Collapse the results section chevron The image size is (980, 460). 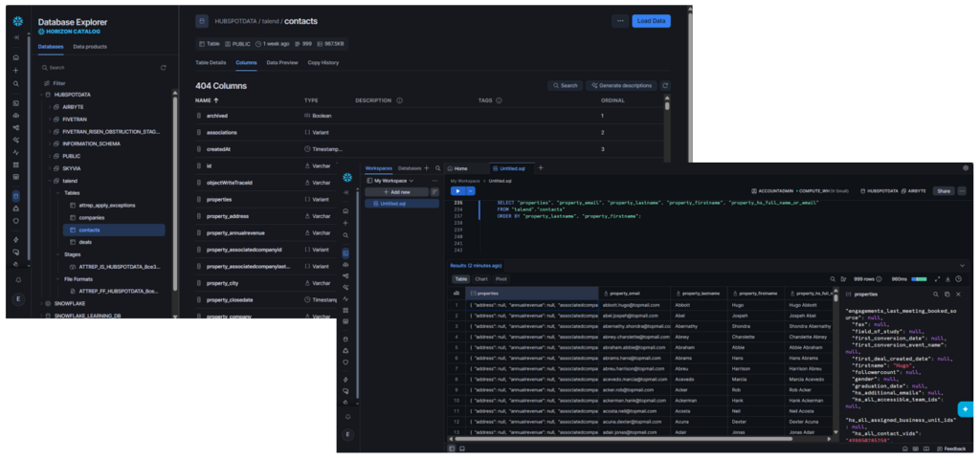click(x=961, y=265)
